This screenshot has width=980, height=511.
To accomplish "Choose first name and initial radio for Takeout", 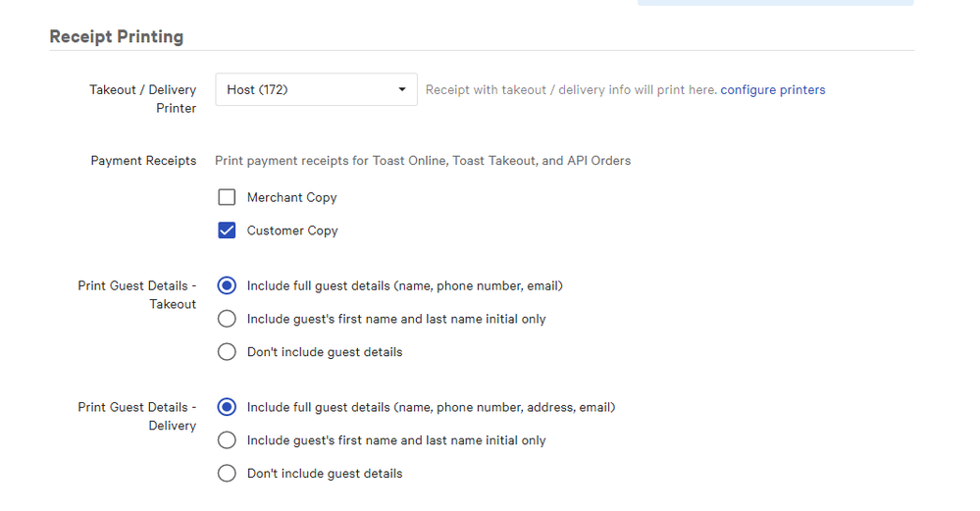I will tap(227, 319).
